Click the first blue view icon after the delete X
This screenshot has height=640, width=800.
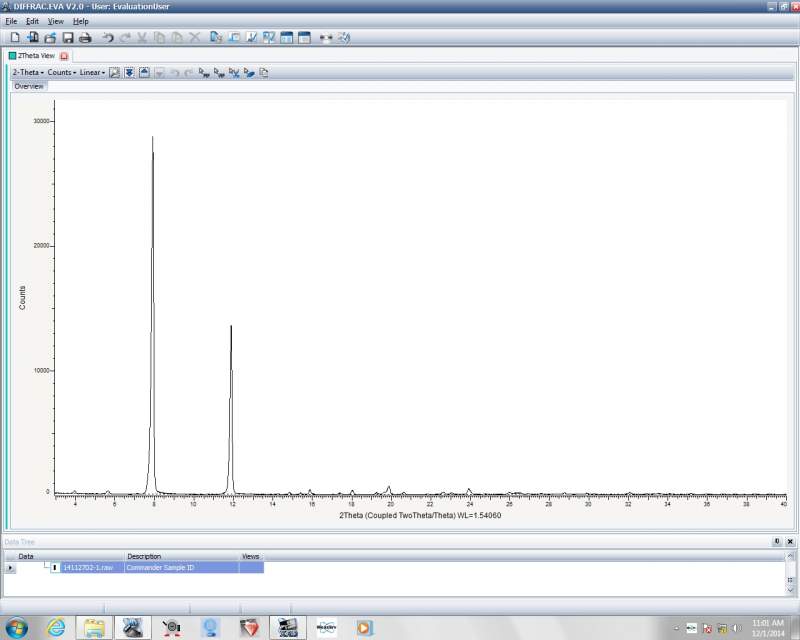point(216,37)
